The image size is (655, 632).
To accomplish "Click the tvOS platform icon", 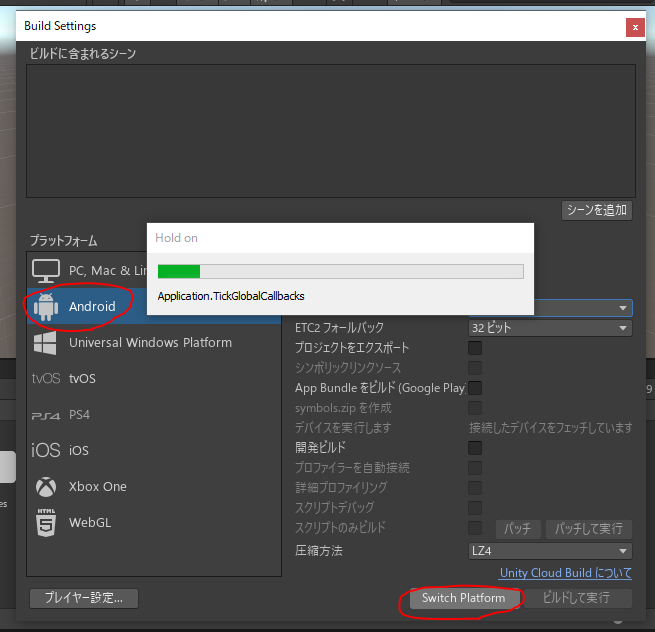I will point(46,378).
